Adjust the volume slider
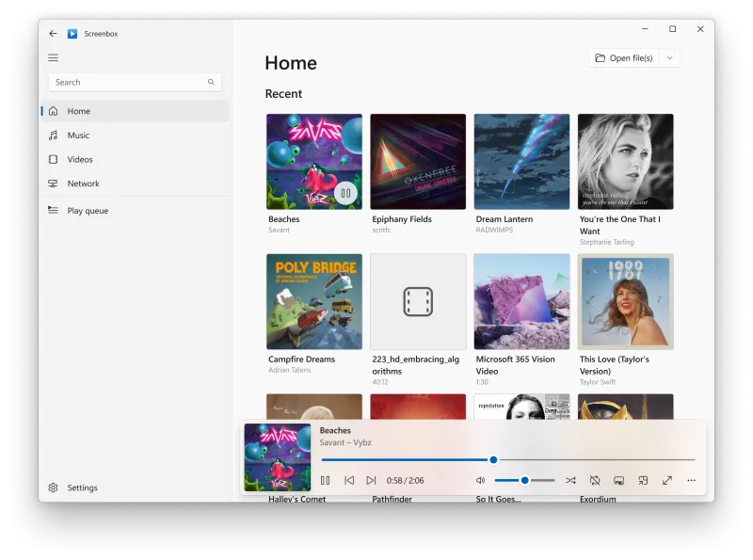 525,480
